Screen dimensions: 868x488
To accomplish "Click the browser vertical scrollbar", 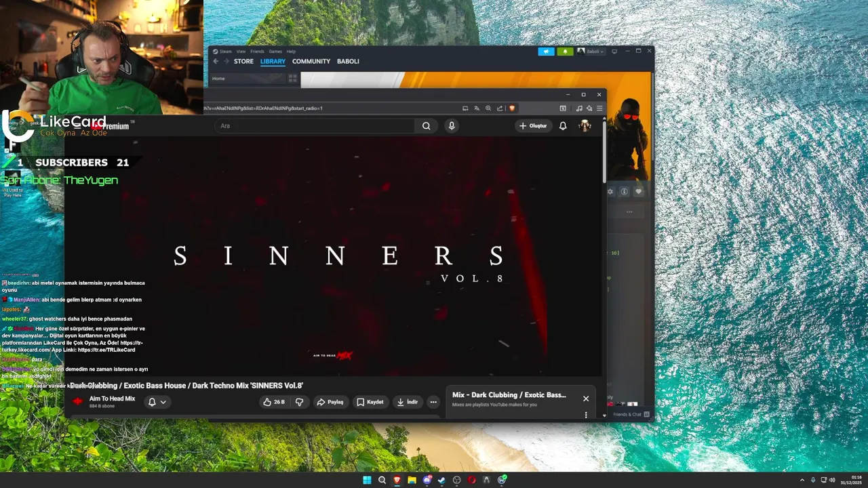I will [604, 152].
